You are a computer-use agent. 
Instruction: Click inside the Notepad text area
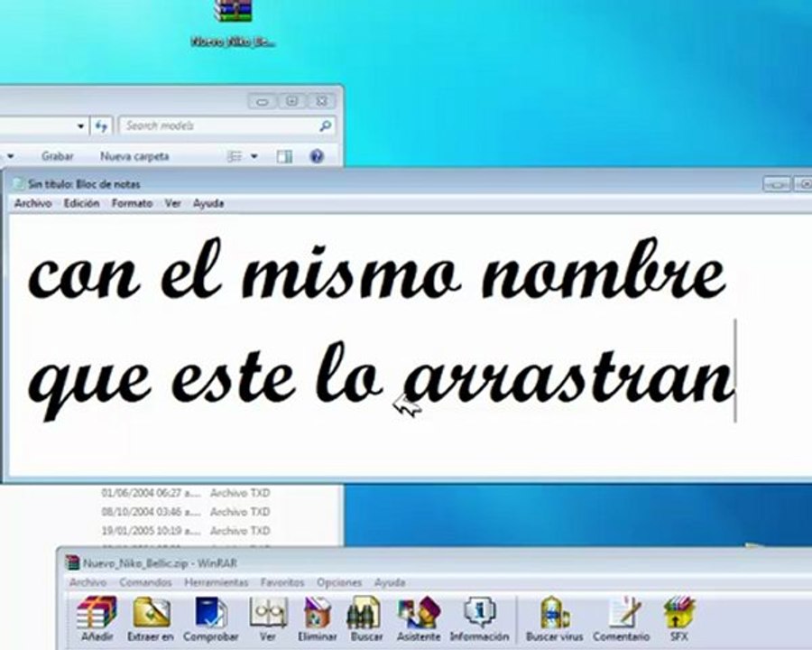coord(409,345)
